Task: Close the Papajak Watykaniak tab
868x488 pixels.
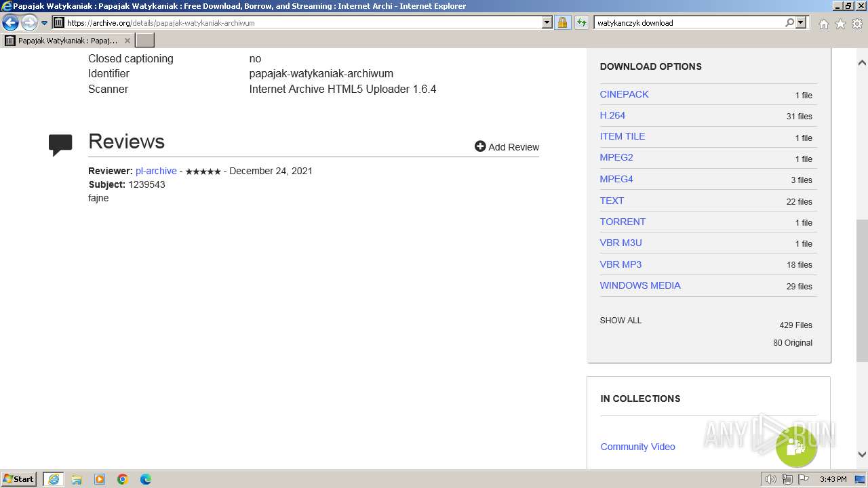Action: click(127, 41)
